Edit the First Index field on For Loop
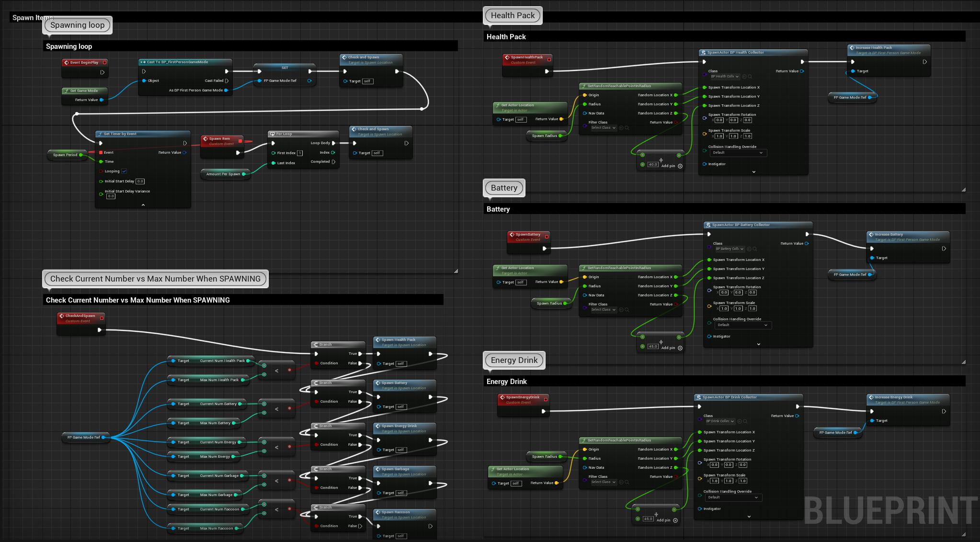Image resolution: width=980 pixels, height=542 pixels. coord(300,153)
